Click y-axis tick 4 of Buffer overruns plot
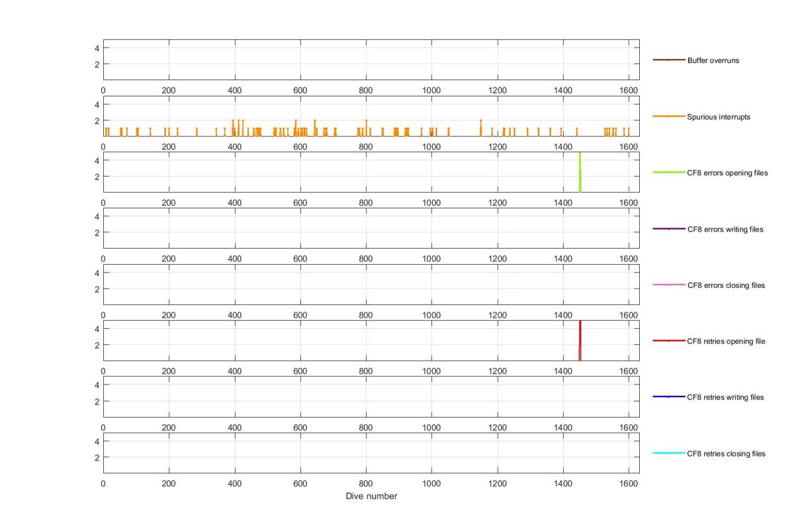The width and height of the screenshot is (794, 532). coord(97,48)
